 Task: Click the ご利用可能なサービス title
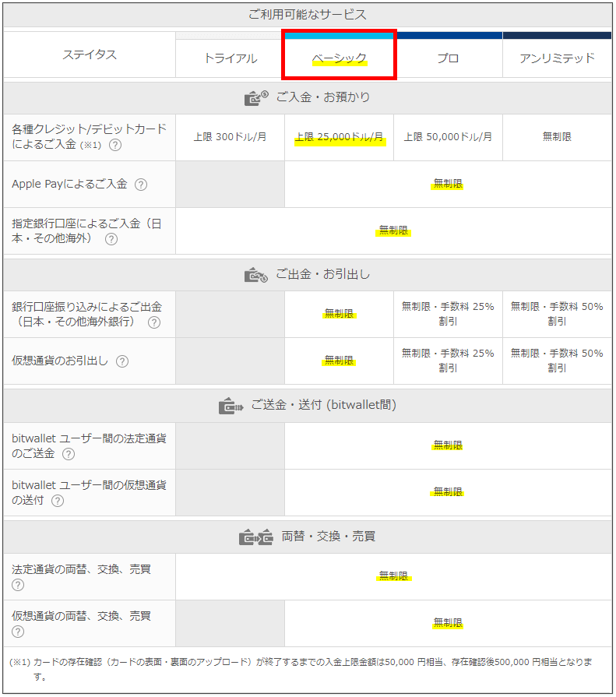308,15
